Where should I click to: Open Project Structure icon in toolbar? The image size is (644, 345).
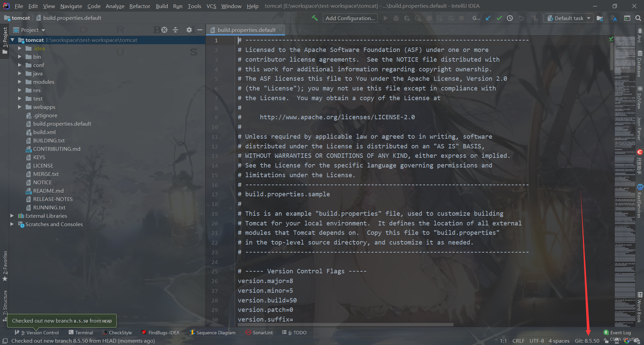tap(600, 18)
